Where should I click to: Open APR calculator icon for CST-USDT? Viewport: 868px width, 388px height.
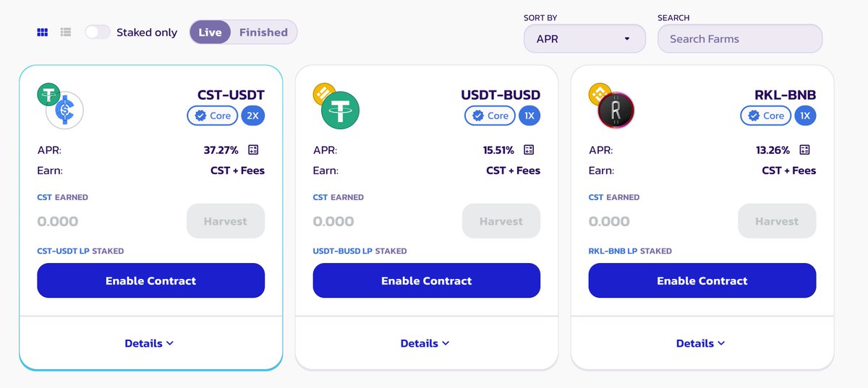253,150
